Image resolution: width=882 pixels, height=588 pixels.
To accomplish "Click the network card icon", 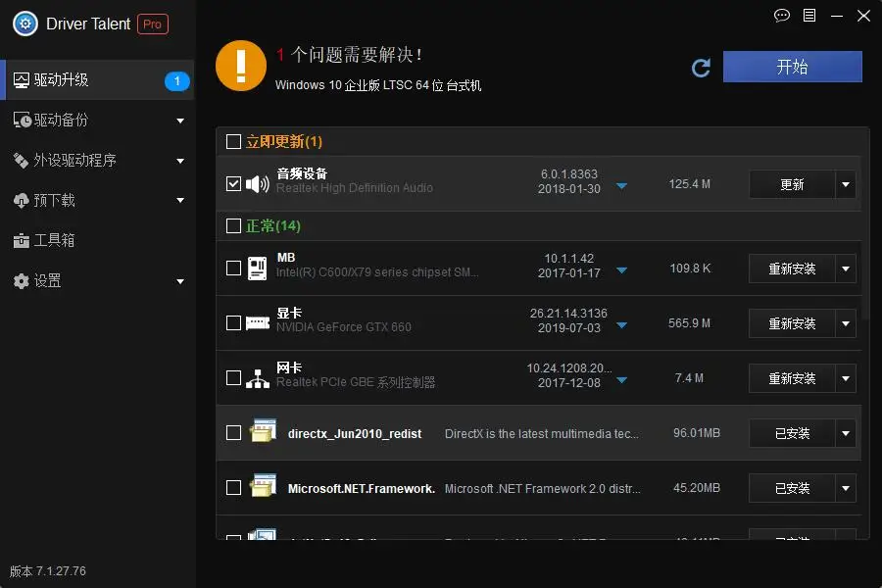I will (258, 378).
